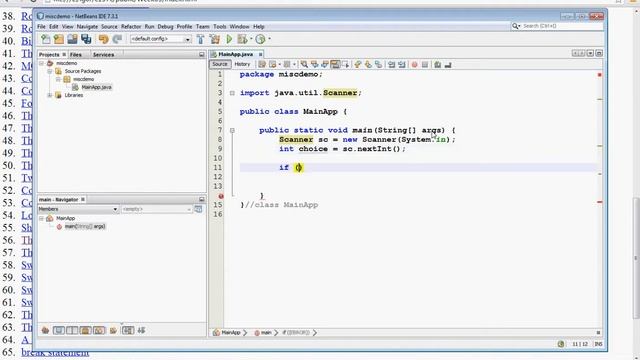Open the Profile Project dropdown arrow
This screenshot has width=640, height=360.
tap(269, 39)
